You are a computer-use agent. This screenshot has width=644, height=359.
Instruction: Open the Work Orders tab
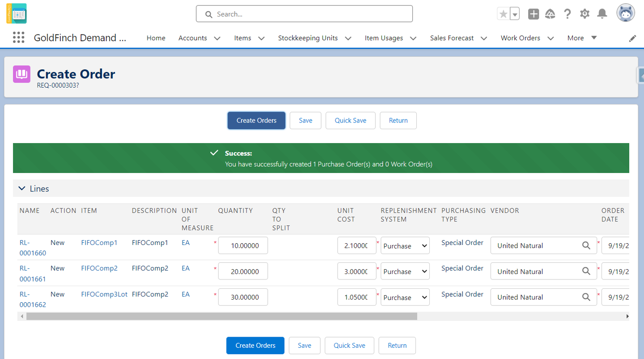521,38
